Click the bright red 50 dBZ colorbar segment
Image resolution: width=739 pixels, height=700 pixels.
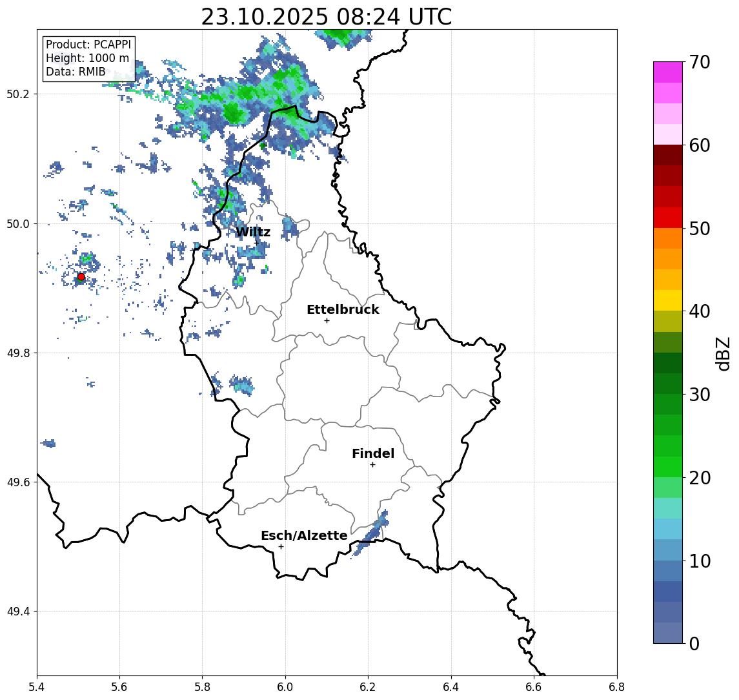(x=668, y=218)
